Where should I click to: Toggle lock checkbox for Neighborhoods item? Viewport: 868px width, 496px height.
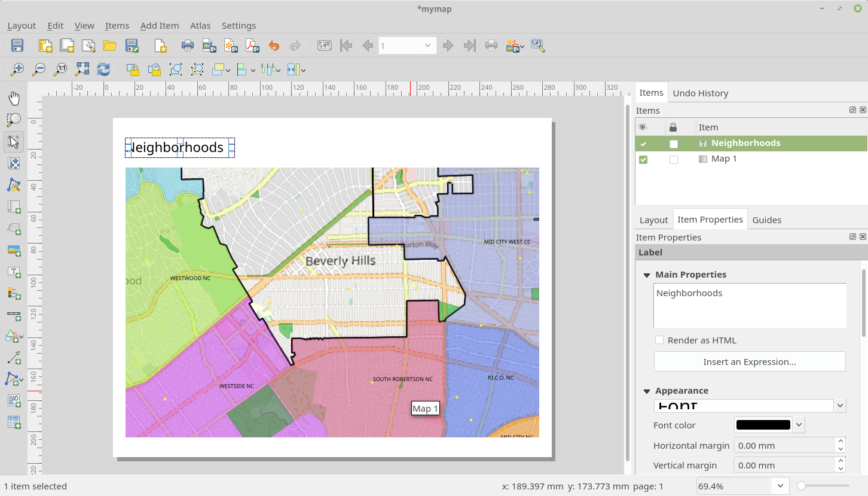(x=674, y=144)
